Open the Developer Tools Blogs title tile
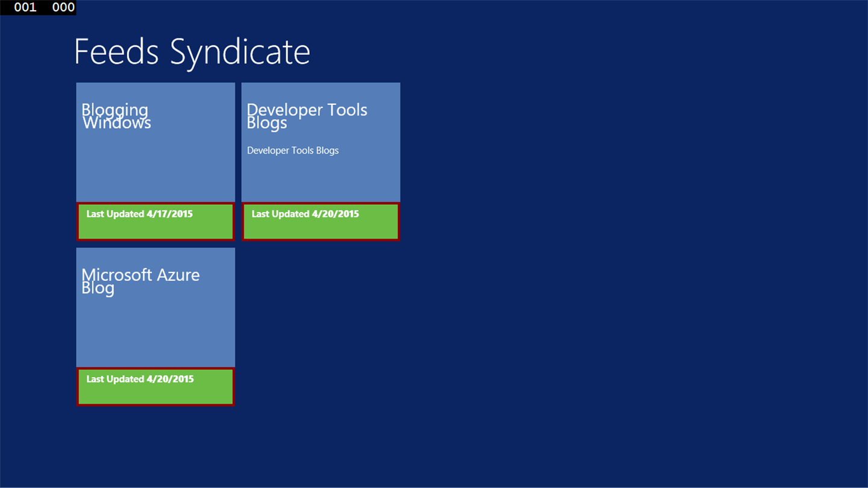 pyautogui.click(x=321, y=161)
